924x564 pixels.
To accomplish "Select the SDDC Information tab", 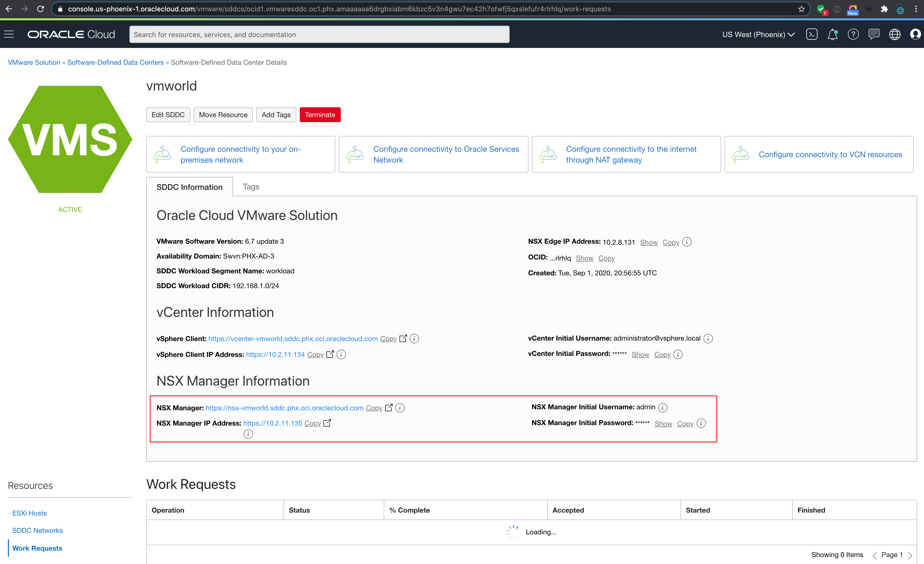I will (189, 187).
